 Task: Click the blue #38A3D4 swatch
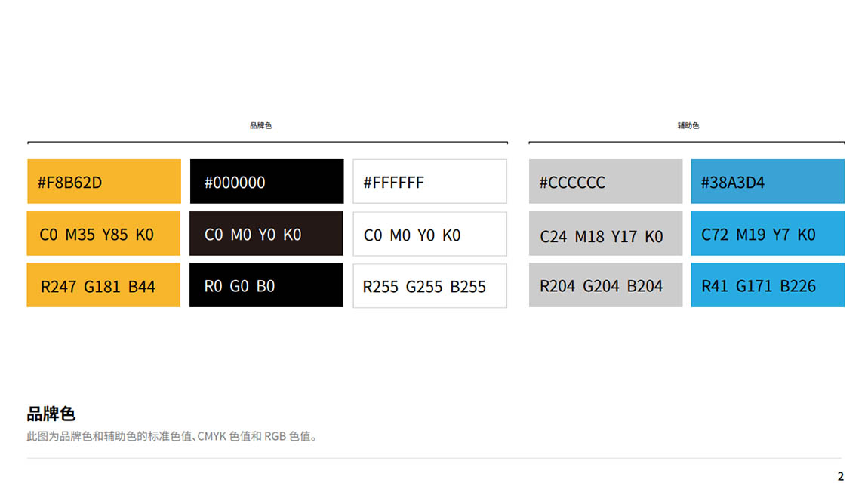(768, 182)
